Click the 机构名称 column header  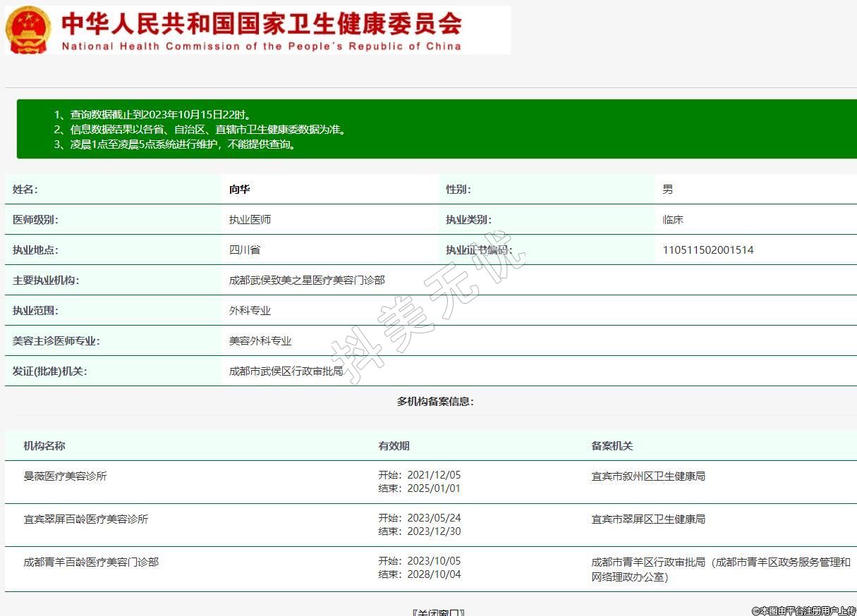point(44,446)
